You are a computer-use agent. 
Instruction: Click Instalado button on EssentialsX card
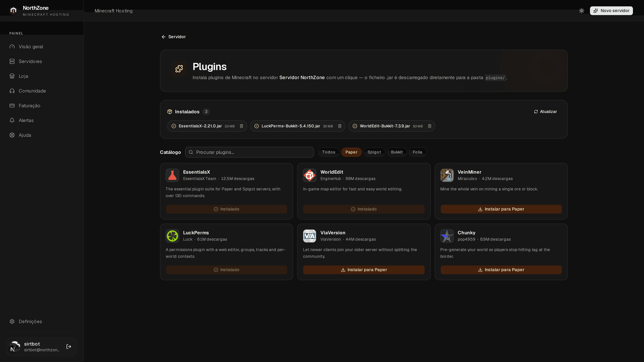(227, 209)
